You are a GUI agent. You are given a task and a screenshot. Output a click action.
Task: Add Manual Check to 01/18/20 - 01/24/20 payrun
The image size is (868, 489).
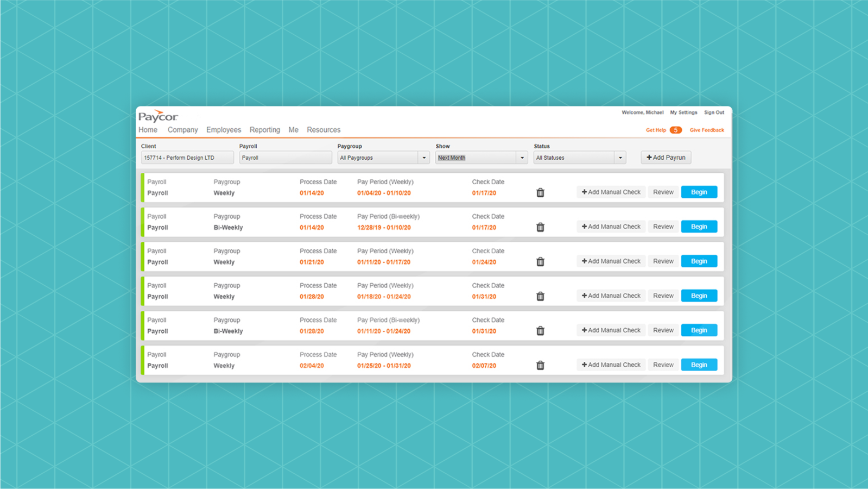[x=611, y=296]
